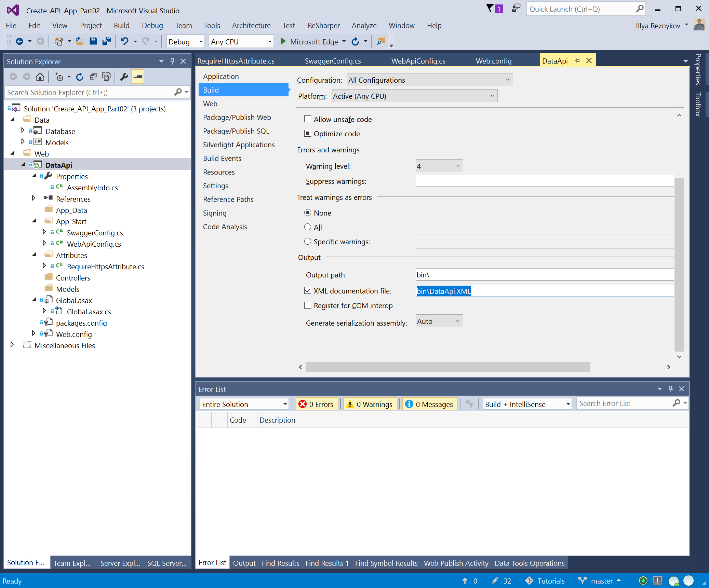
Task: Switch to the SwaggerConfig.cs tab
Action: pyautogui.click(x=333, y=61)
